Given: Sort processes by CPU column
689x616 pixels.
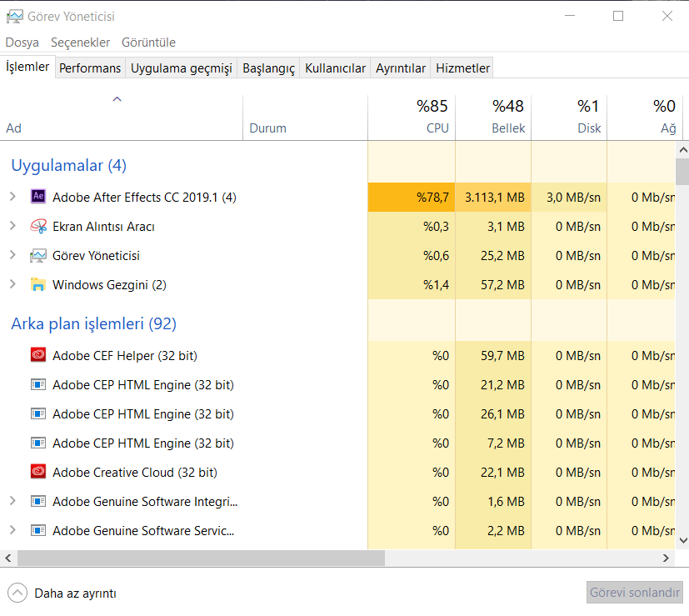Looking at the screenshot, I should tap(412, 118).
